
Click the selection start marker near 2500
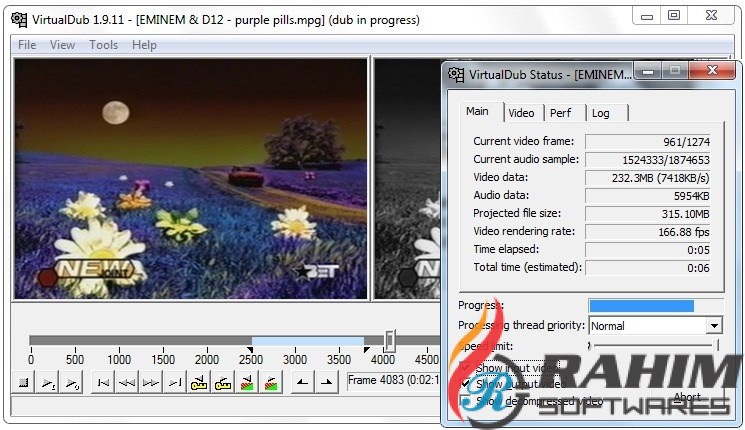[x=250, y=350]
